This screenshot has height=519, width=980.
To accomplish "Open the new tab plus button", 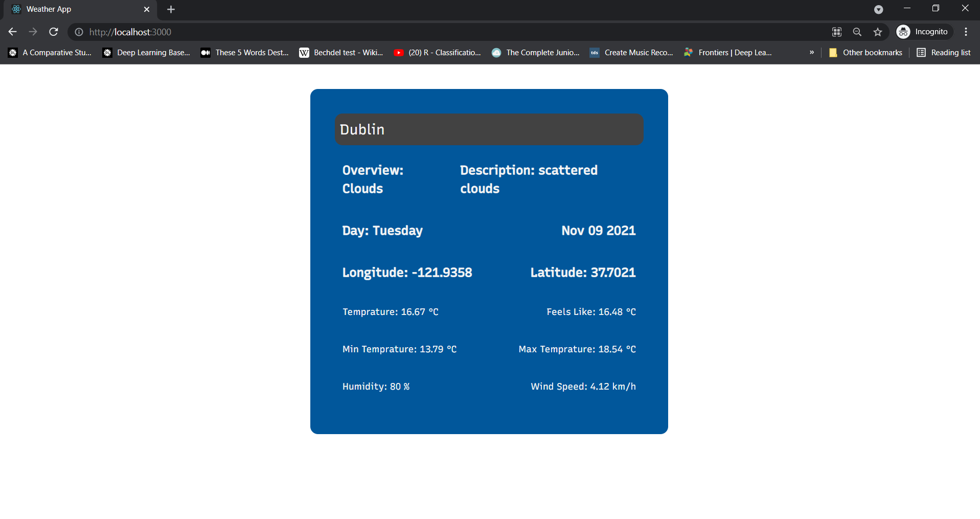I will [171, 9].
